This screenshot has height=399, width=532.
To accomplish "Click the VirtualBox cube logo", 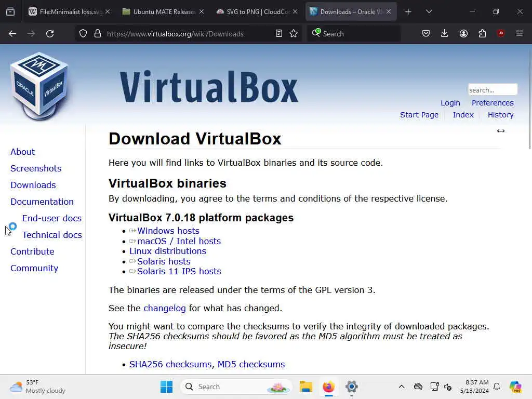I will click(x=39, y=87).
